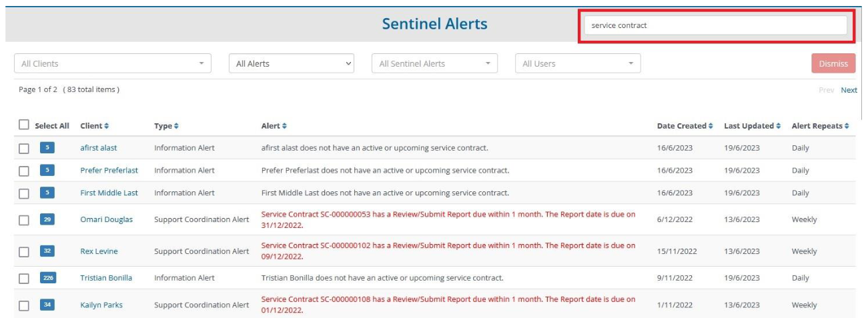Sort table by Type column arrows
The image size is (868, 328).
tap(176, 126)
